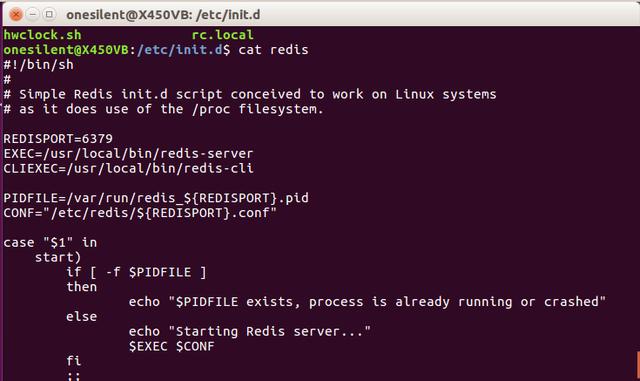Click the CONF="/etc/redis/ line

click(x=140, y=213)
